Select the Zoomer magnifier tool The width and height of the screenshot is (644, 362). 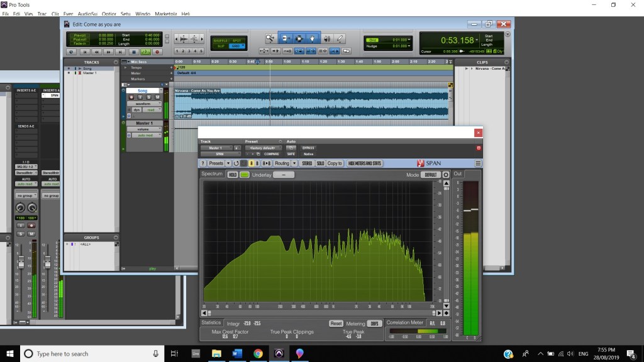pos(270,38)
